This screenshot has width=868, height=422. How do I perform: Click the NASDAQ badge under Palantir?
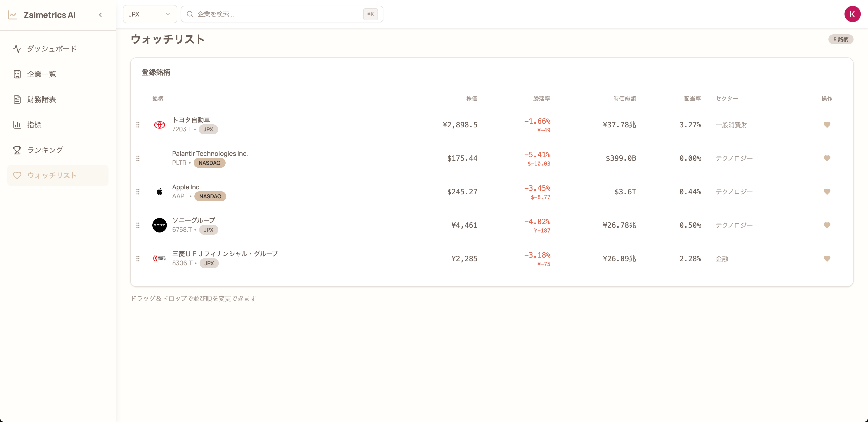[209, 163]
